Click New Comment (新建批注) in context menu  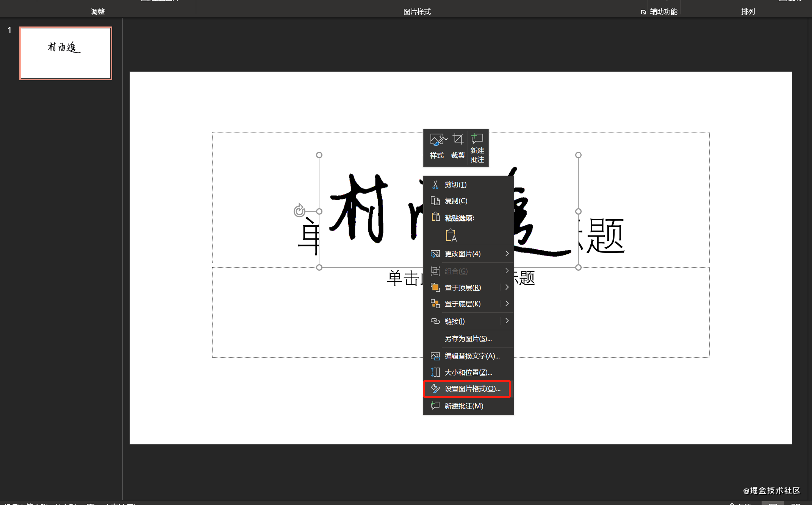pyautogui.click(x=463, y=406)
